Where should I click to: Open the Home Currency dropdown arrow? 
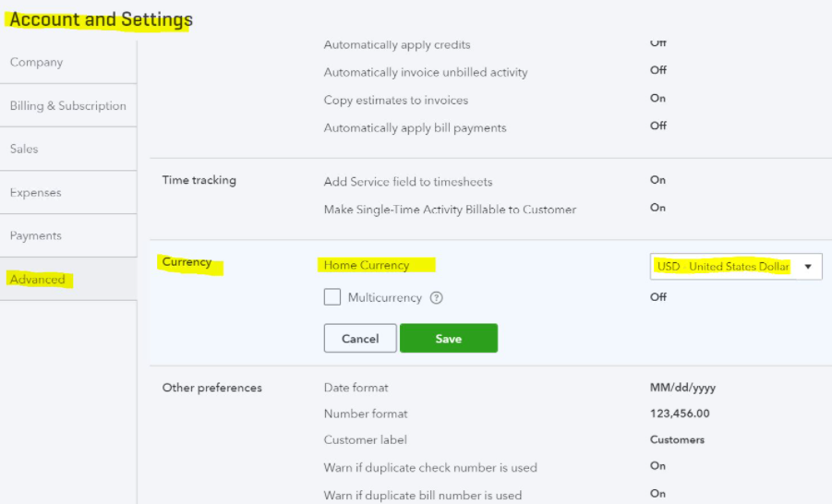pyautogui.click(x=808, y=267)
